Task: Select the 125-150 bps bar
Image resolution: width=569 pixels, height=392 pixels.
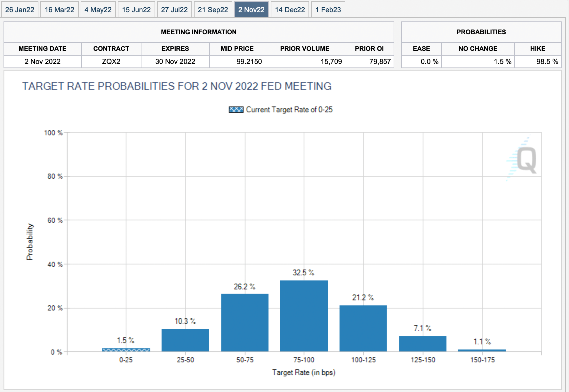Action: pos(423,344)
